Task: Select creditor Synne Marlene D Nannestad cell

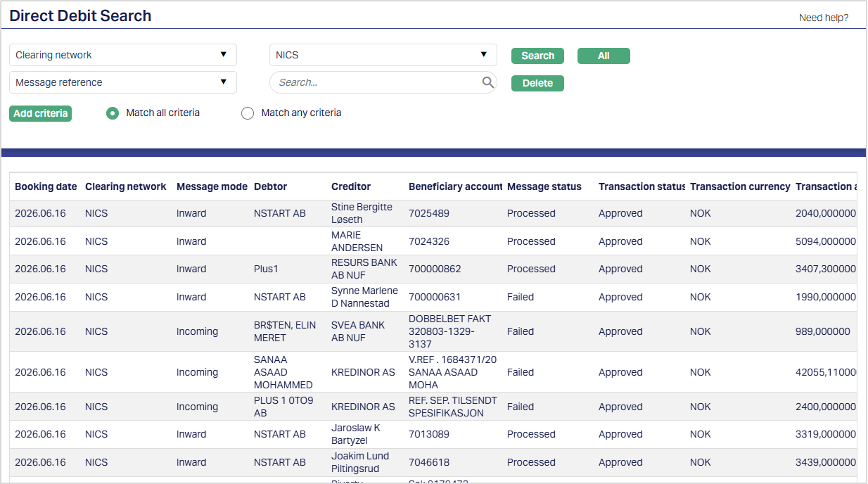Action: click(x=364, y=297)
